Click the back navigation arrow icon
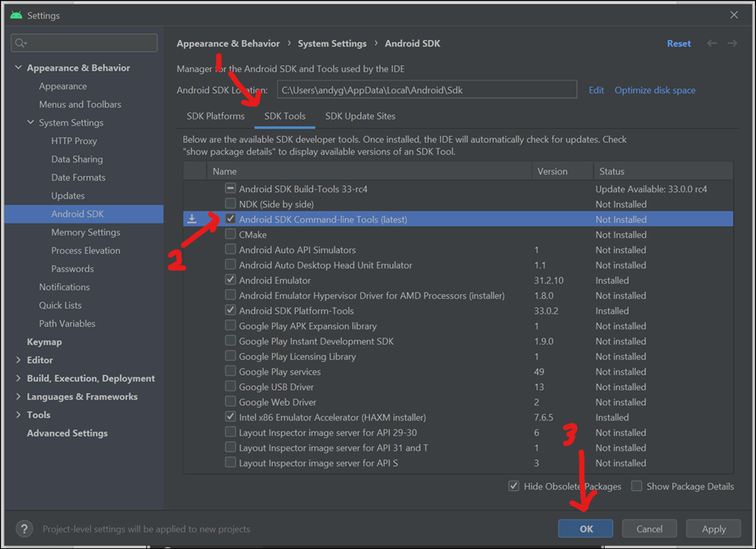 click(712, 43)
